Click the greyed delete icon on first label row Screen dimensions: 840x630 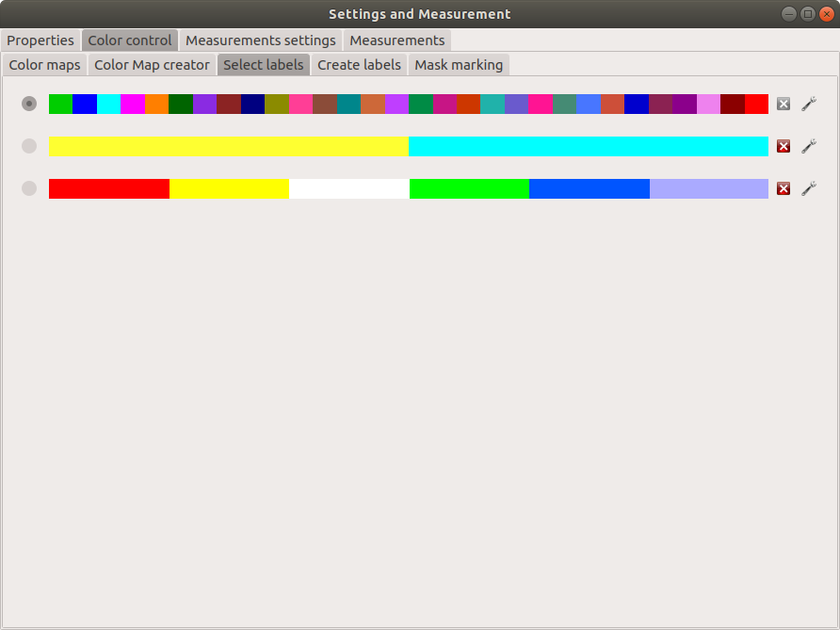tap(783, 104)
